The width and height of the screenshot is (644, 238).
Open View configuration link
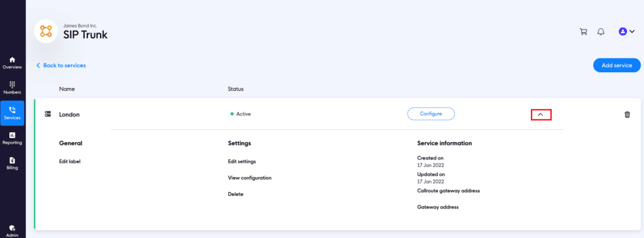pos(250,178)
